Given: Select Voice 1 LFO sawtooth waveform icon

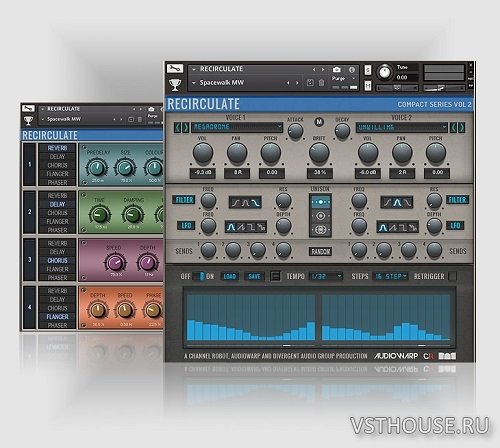Looking at the screenshot, I should tap(241, 227).
